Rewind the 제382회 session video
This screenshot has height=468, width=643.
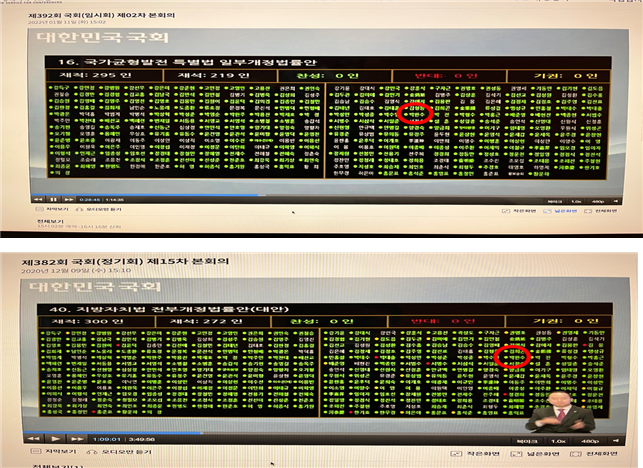33,438
